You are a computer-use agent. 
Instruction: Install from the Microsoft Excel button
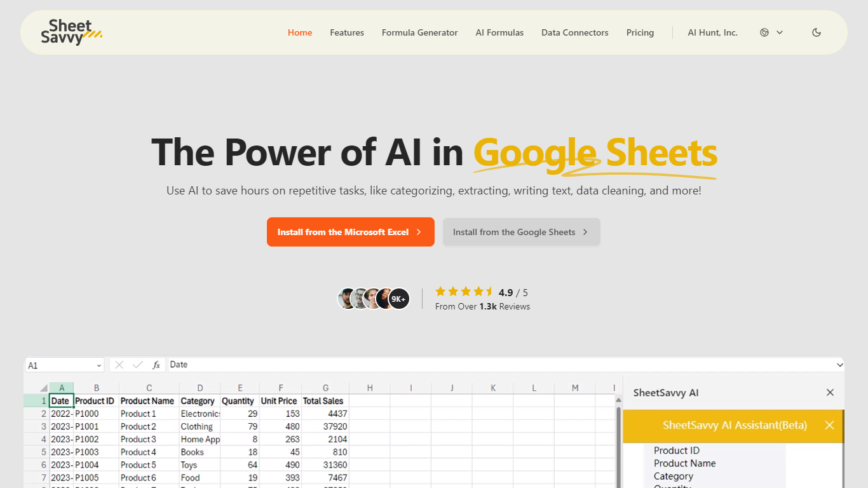click(351, 232)
